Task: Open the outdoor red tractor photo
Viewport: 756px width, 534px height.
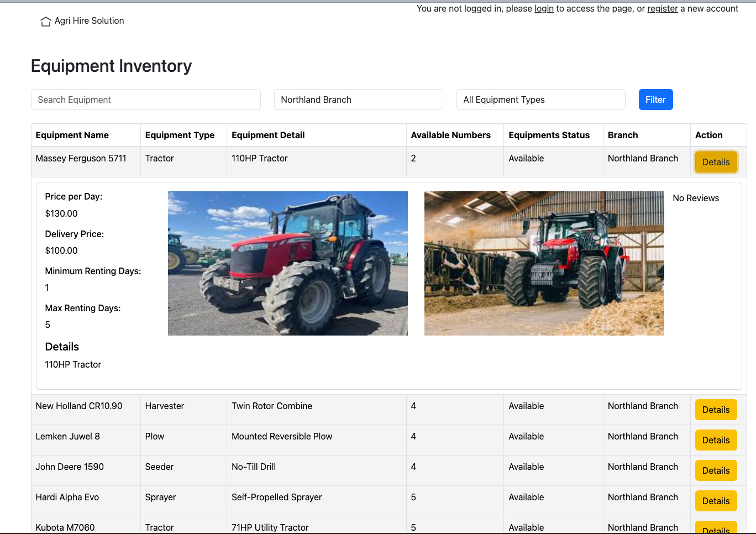Action: [287, 263]
